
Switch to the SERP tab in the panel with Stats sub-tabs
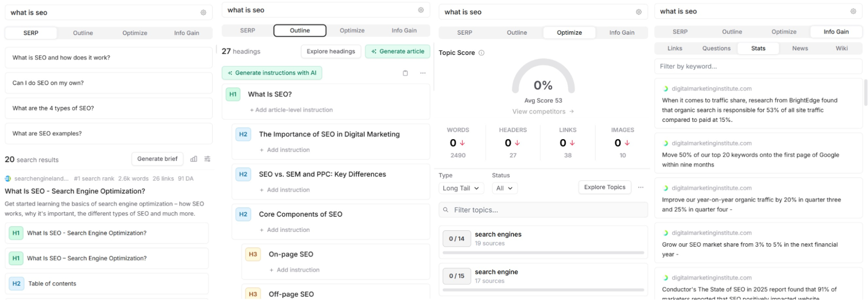tap(680, 32)
